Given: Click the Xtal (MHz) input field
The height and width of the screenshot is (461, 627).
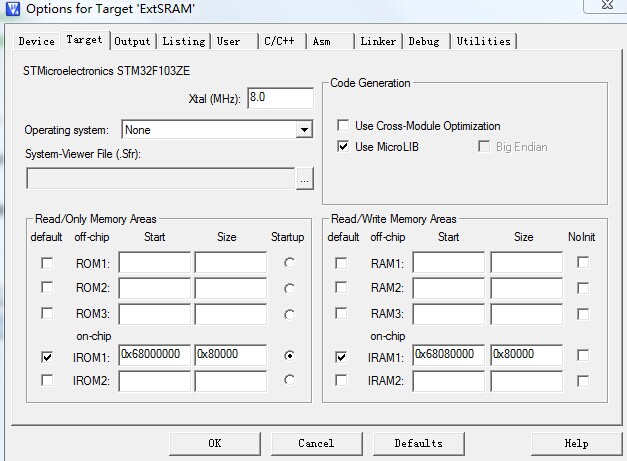Looking at the screenshot, I should (x=280, y=98).
